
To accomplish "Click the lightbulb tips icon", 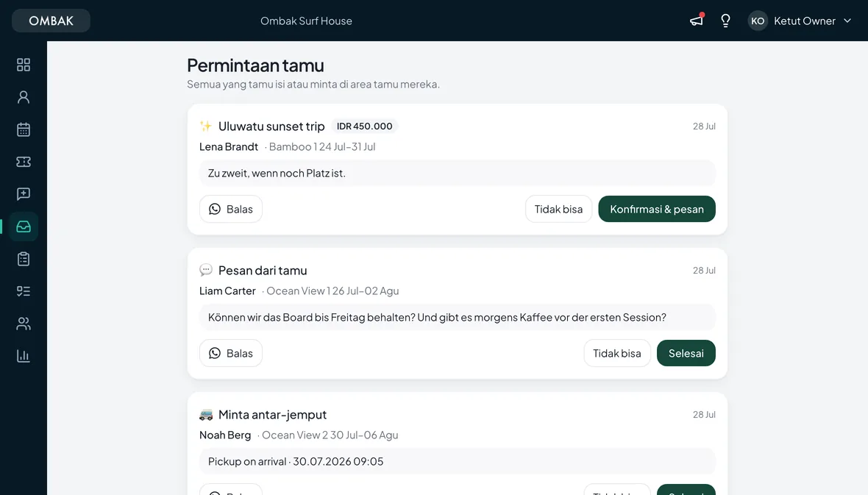I will click(x=725, y=21).
